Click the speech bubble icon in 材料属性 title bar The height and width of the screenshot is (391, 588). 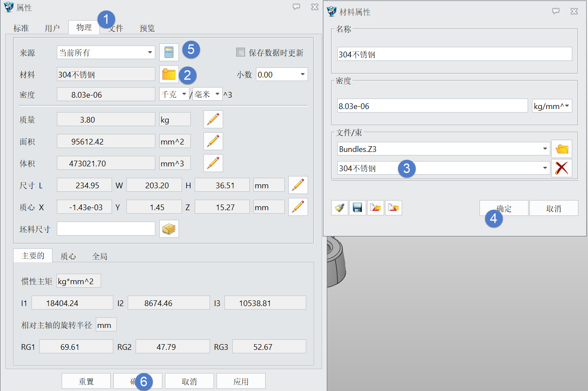(556, 11)
